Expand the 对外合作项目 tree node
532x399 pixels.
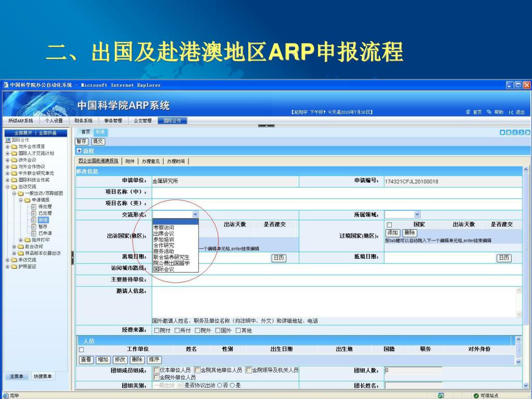click(x=7, y=147)
